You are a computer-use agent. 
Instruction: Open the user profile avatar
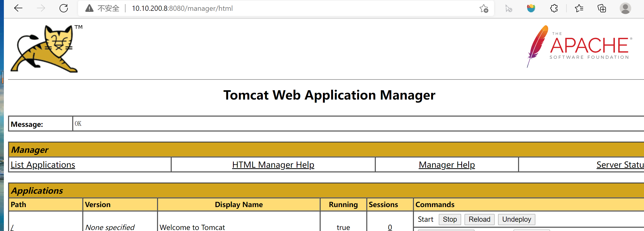625,8
